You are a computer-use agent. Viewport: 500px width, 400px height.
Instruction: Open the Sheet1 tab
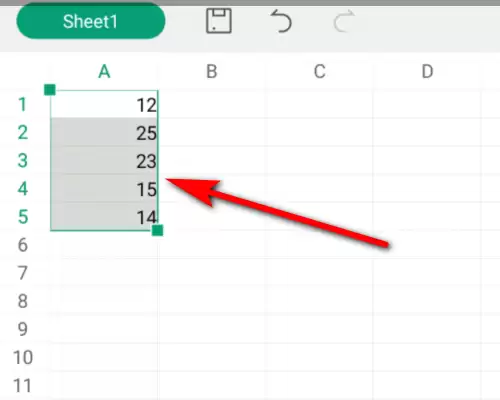pos(91,21)
